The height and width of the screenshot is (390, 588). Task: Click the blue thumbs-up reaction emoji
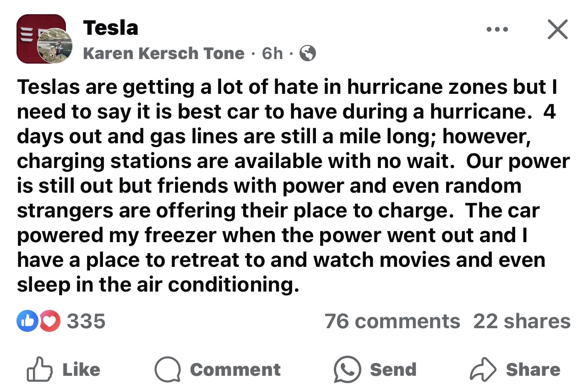(25, 321)
